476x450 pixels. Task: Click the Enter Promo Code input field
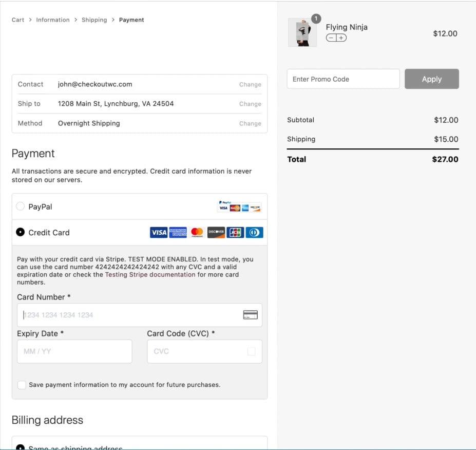point(343,79)
